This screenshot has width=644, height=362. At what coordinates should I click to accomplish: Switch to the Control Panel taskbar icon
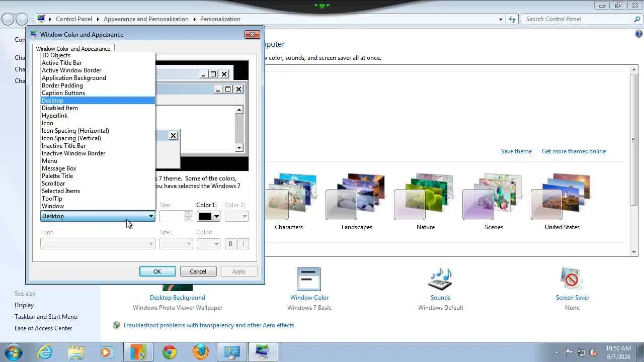[231, 352]
